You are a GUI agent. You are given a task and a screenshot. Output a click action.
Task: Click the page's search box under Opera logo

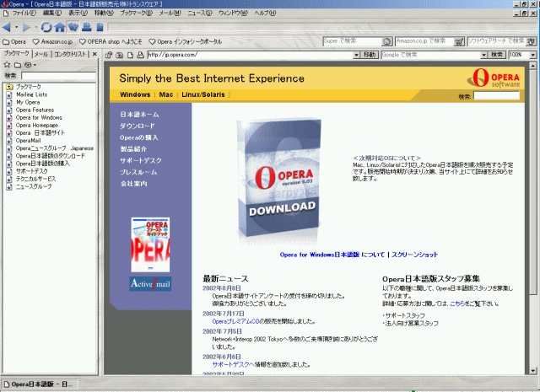pos(496,95)
